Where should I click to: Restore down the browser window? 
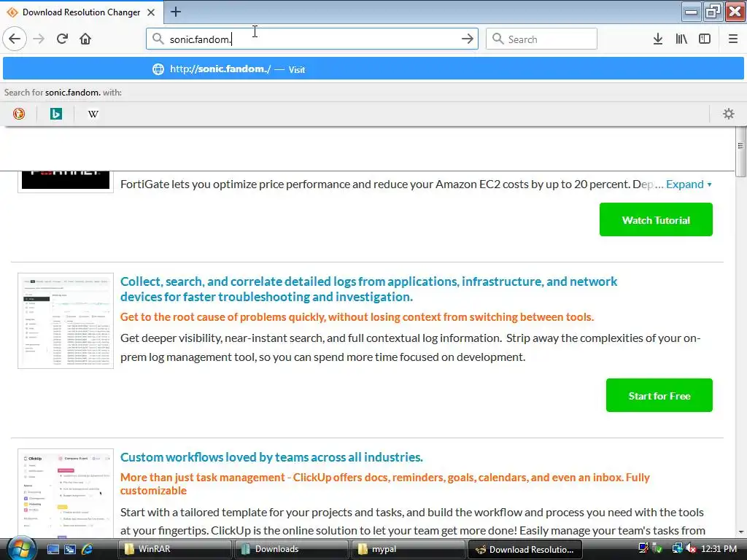[x=713, y=12]
